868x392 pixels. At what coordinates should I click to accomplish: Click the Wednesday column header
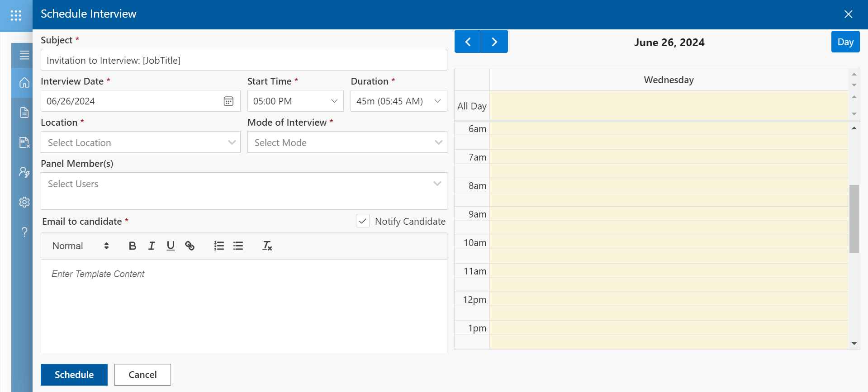pos(669,80)
